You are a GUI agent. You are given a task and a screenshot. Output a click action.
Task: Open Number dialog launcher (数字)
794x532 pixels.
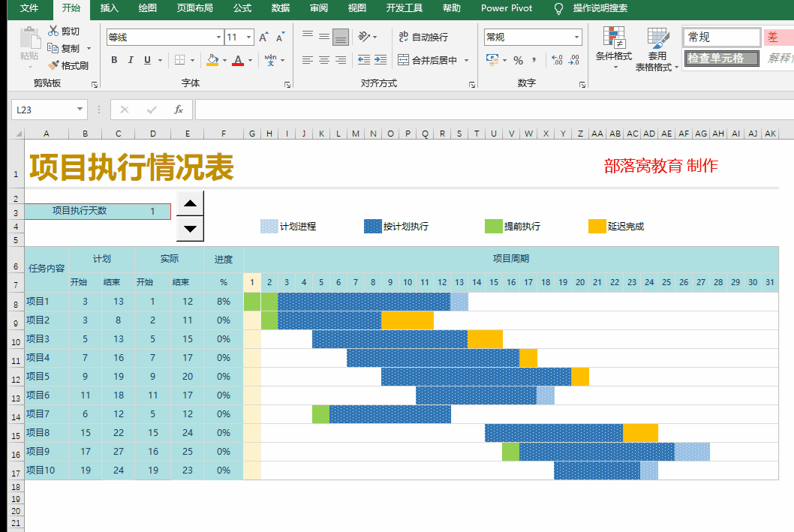tap(582, 85)
